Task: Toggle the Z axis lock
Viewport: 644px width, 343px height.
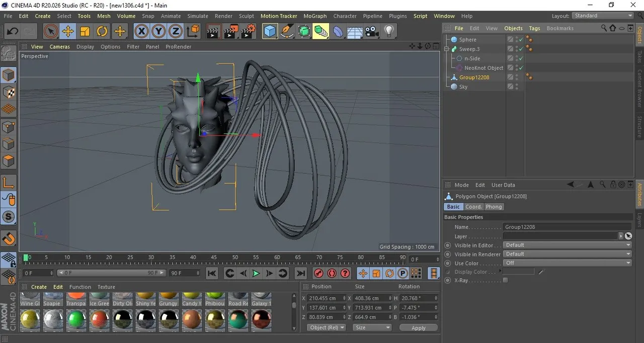Action: (176, 31)
